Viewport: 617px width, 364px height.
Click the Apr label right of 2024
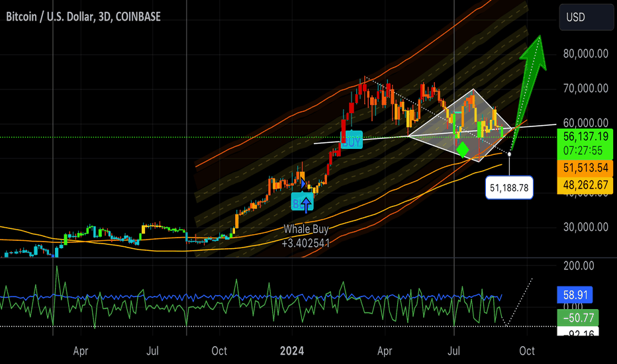click(385, 351)
